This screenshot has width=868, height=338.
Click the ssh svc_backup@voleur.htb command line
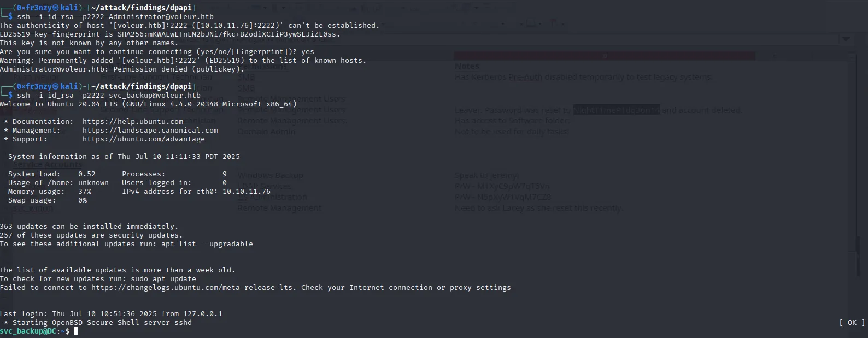click(109, 96)
